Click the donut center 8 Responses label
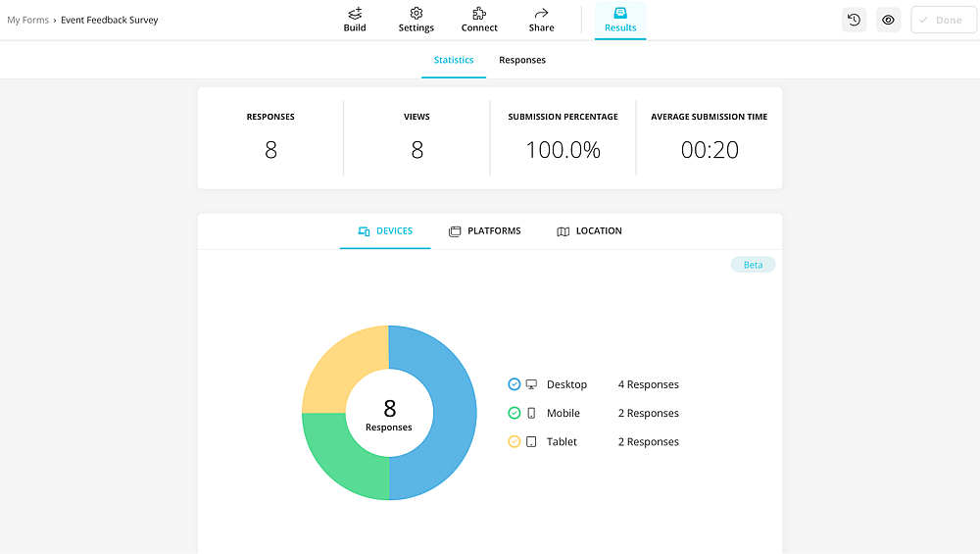Image resolution: width=980 pixels, height=554 pixels. (x=389, y=415)
